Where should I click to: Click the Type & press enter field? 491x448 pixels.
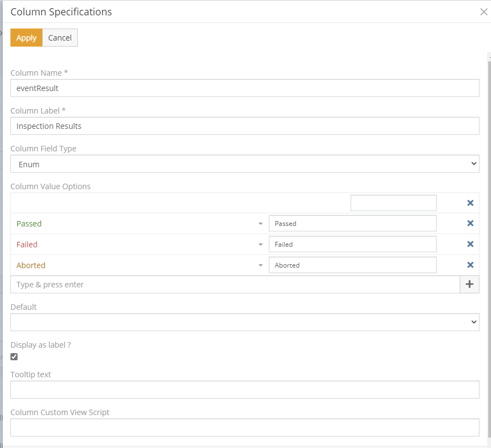pyautogui.click(x=235, y=285)
